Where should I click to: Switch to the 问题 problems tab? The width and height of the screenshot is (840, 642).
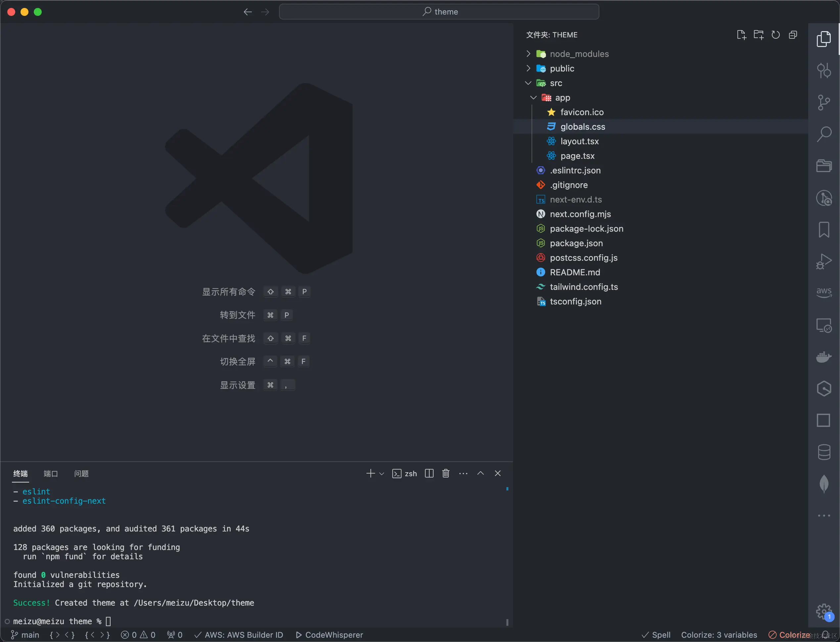point(81,474)
